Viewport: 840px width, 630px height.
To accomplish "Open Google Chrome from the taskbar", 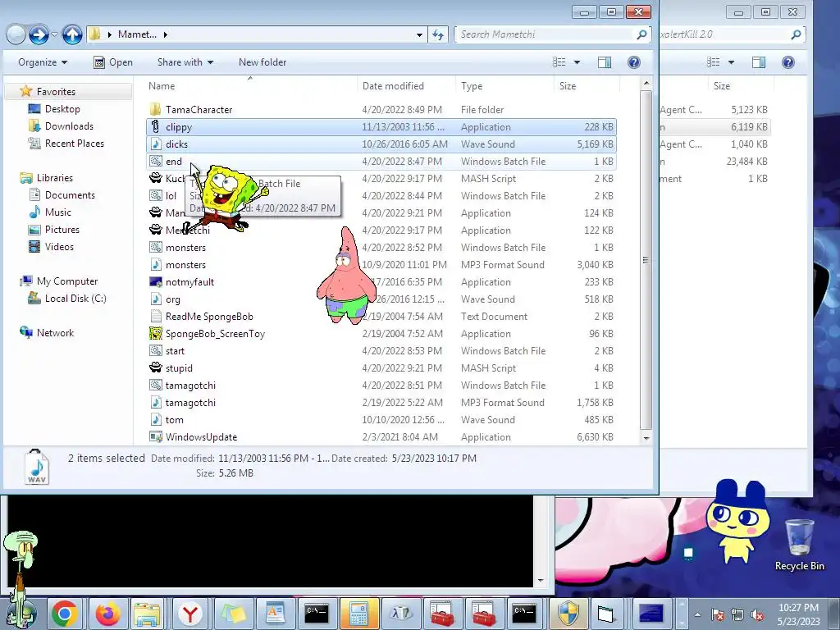I will (65, 614).
